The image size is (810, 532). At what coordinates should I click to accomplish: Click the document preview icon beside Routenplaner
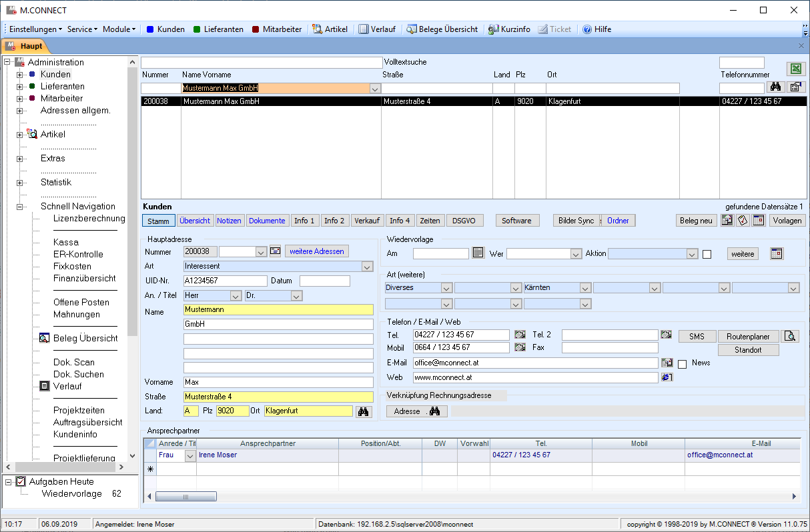click(x=791, y=336)
